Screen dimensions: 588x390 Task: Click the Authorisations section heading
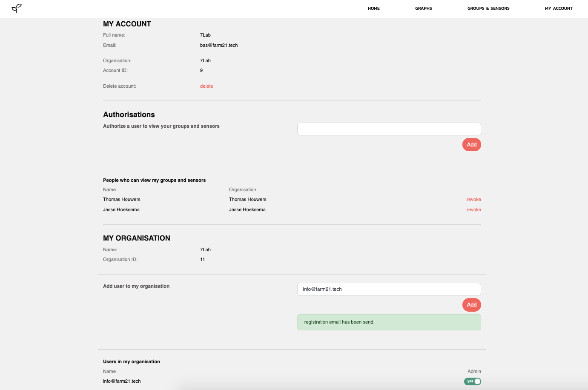tap(129, 115)
